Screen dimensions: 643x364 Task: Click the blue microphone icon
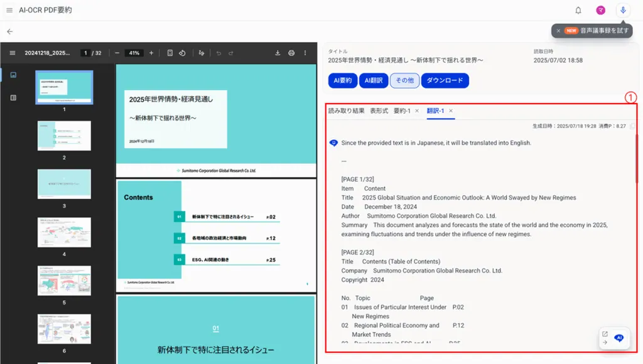623,10
